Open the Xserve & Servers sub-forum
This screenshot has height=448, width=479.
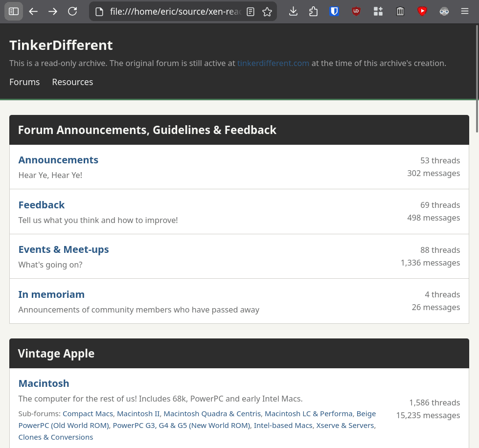345,426
